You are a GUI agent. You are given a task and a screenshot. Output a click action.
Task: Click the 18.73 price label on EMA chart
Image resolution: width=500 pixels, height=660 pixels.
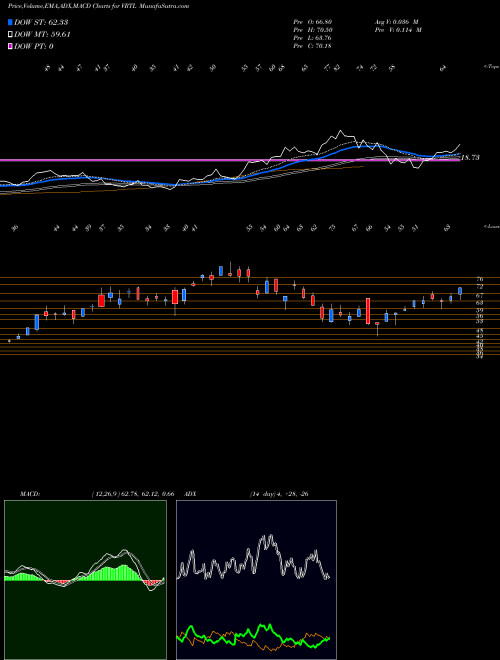(470, 158)
